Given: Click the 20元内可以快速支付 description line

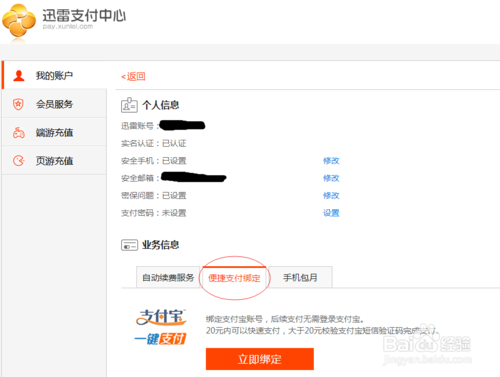Looking at the screenshot, I should click(322, 331).
